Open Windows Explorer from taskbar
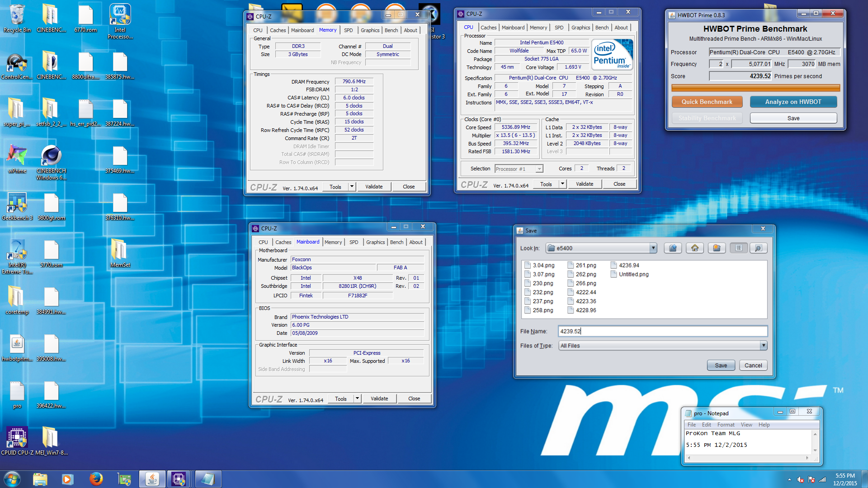Viewport: 868px width, 488px height. pyautogui.click(x=40, y=479)
